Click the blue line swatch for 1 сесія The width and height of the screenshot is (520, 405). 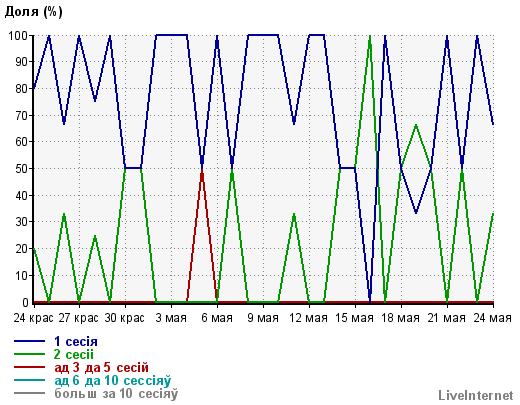click(29, 341)
